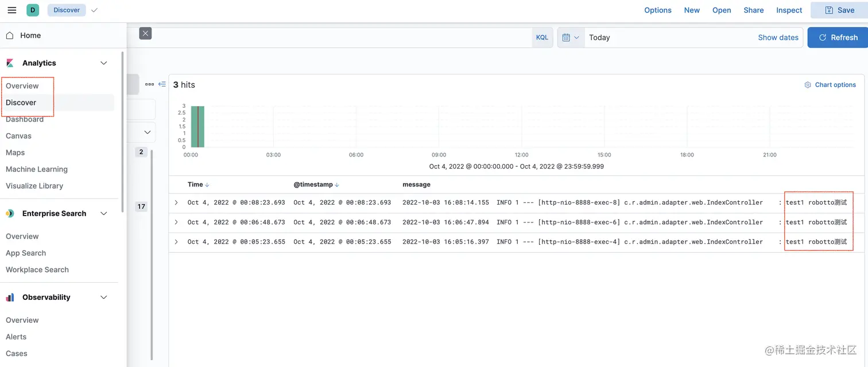Viewport: 868px width, 367px height.
Task: Open Analytics Overview
Action: [22, 85]
